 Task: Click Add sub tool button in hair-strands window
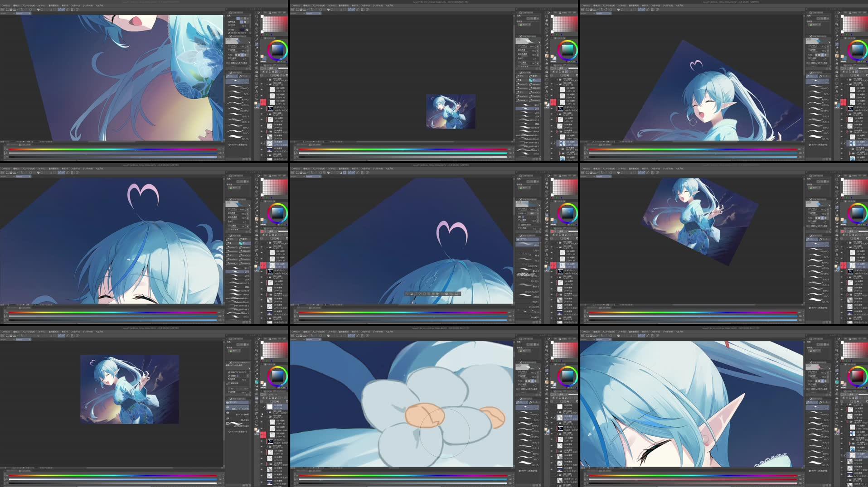tap(238, 145)
